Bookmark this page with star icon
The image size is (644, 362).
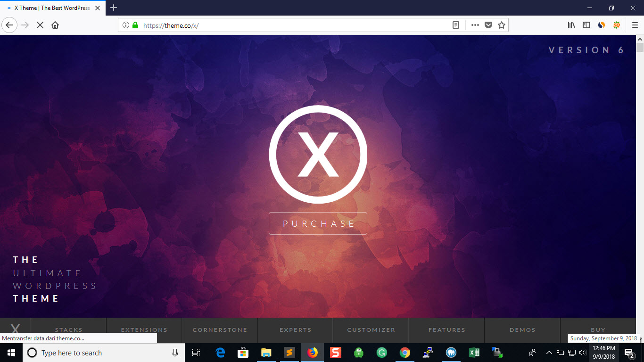click(x=502, y=25)
